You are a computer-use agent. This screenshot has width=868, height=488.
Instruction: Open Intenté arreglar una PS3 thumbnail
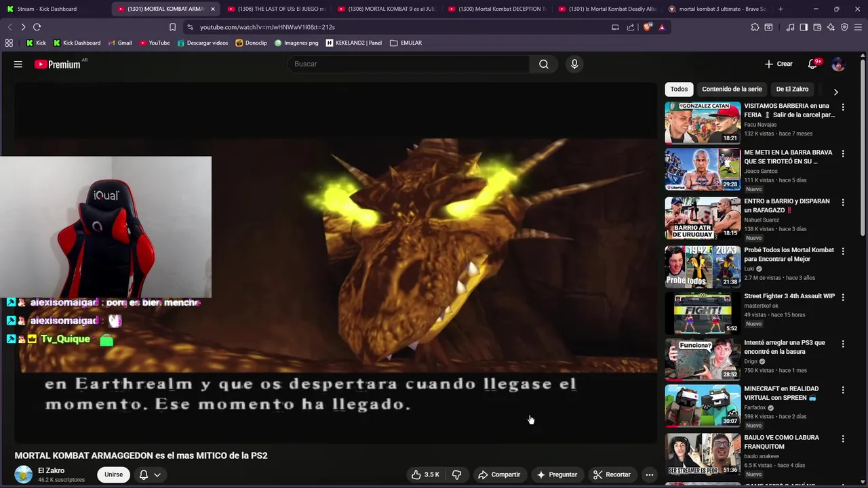point(703,359)
